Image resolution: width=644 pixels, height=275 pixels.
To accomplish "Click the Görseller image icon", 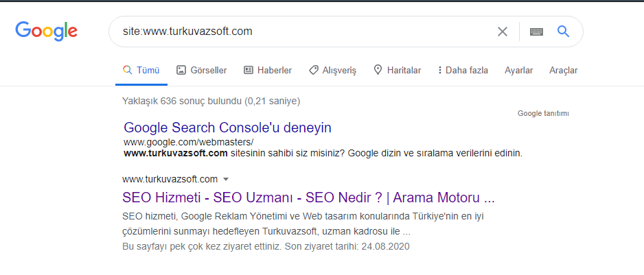I will click(x=181, y=70).
